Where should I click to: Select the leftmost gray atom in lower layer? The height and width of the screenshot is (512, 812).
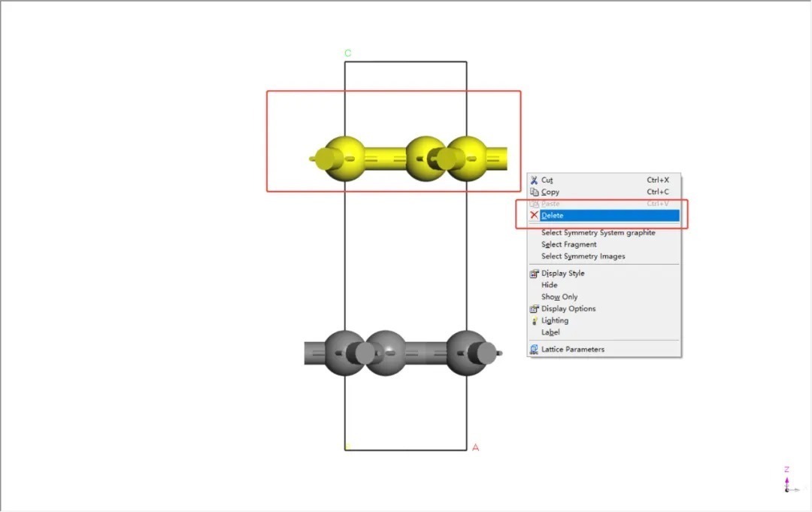click(345, 352)
